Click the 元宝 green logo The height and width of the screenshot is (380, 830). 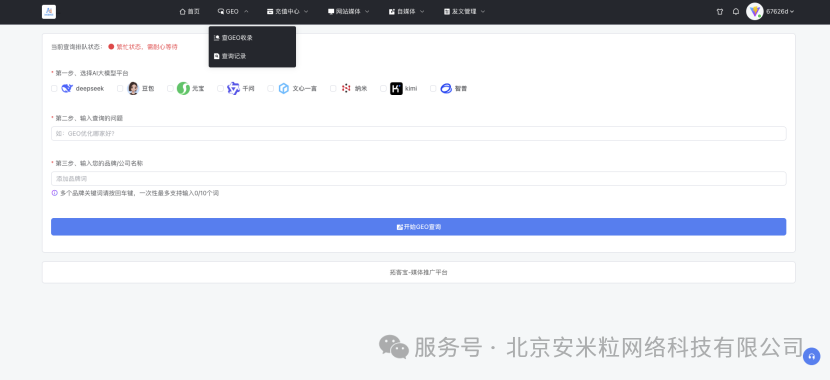tap(183, 88)
